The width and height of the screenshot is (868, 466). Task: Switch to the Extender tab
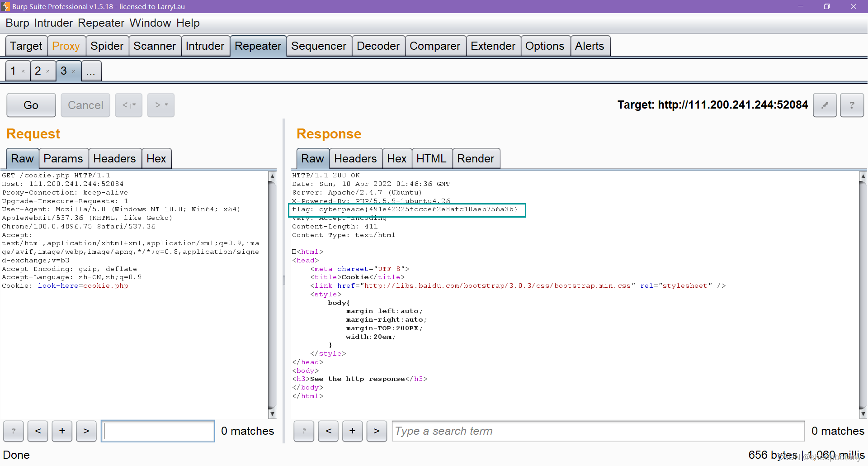[x=493, y=46]
